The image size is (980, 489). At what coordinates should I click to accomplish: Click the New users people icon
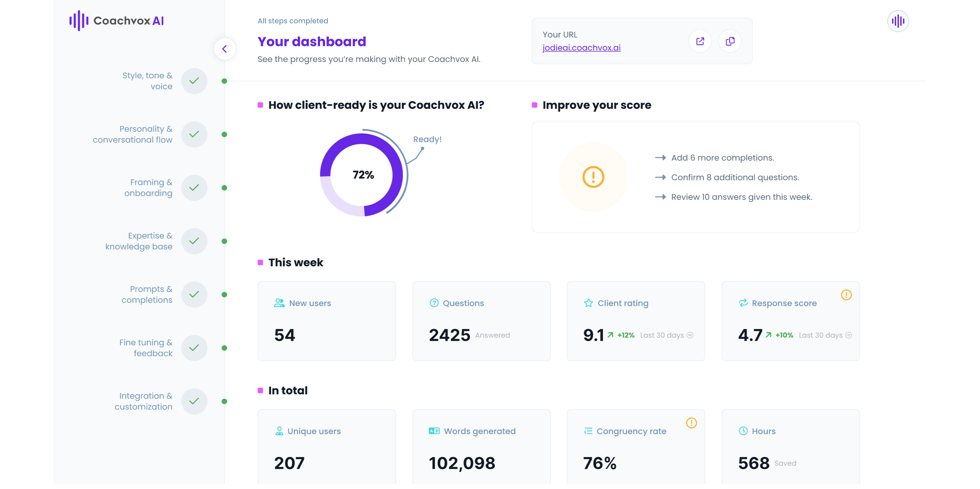(279, 303)
